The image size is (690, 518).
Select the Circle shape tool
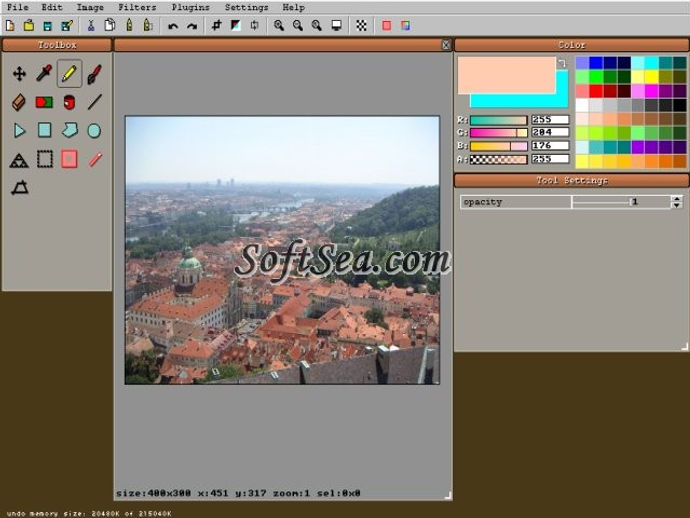pos(94,131)
